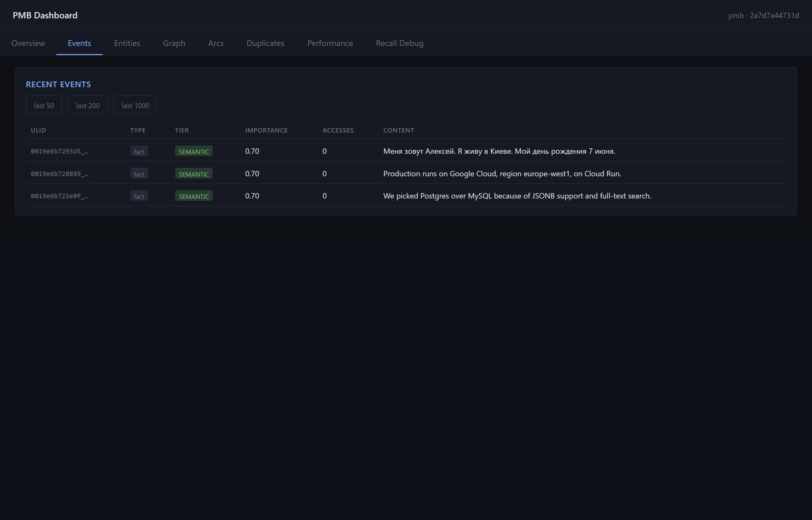Click the IMPORTANCE column header
Viewport: 812px width, 520px height.
(266, 130)
